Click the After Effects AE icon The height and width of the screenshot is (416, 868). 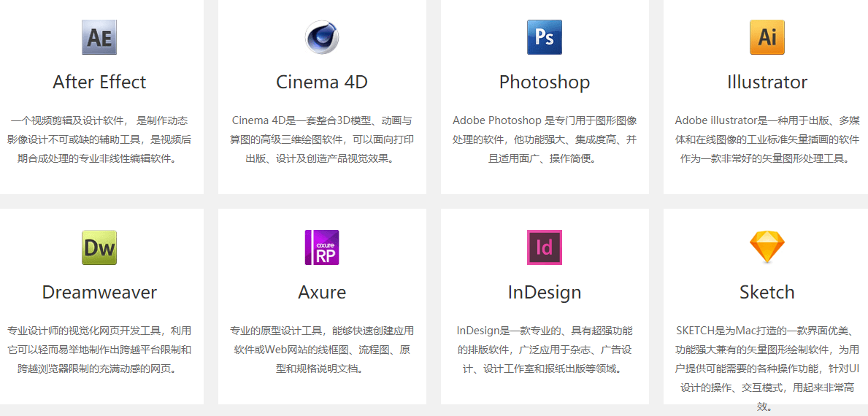click(x=99, y=37)
